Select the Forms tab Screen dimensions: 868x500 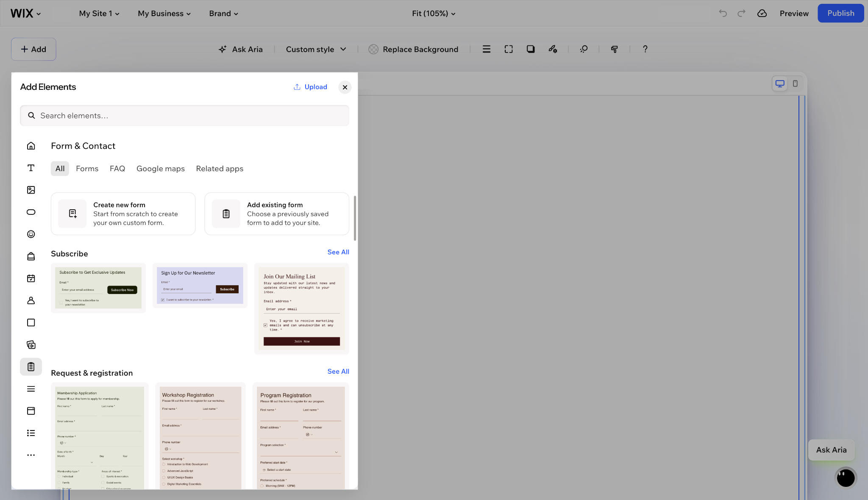click(x=87, y=169)
